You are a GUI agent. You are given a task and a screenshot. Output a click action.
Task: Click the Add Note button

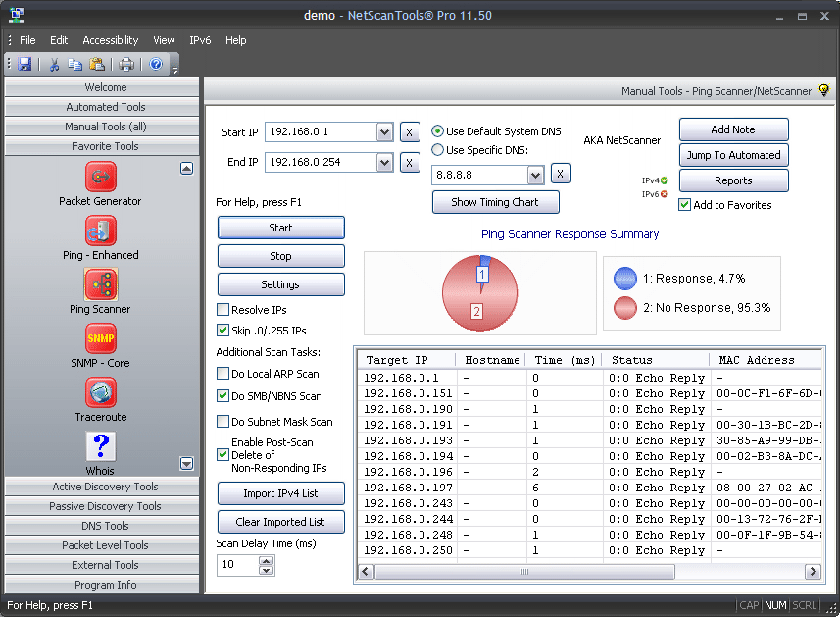click(x=734, y=129)
